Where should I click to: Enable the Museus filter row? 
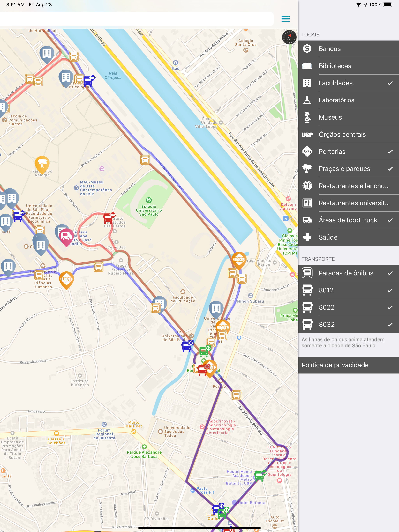coord(348,117)
